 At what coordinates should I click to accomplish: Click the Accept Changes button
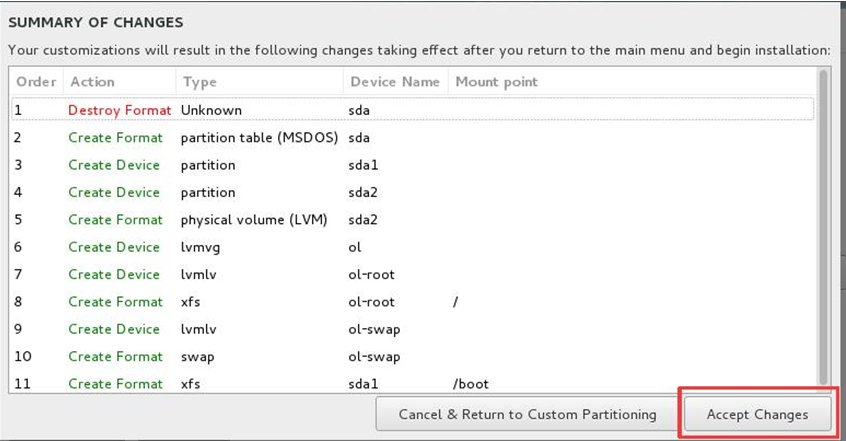[x=758, y=414]
